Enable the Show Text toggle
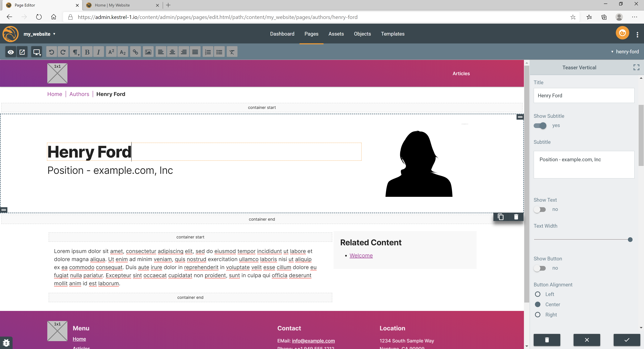The width and height of the screenshot is (644, 349). tap(540, 209)
